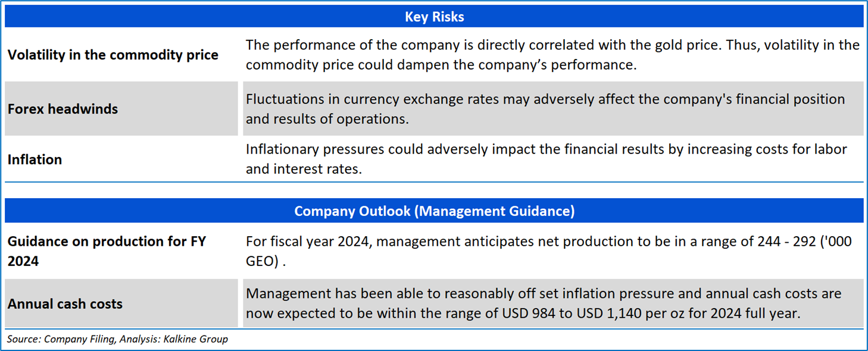Click the phrase 'and interest rates.'
Image resolution: width=868 pixels, height=351 pixels.
tap(304, 169)
